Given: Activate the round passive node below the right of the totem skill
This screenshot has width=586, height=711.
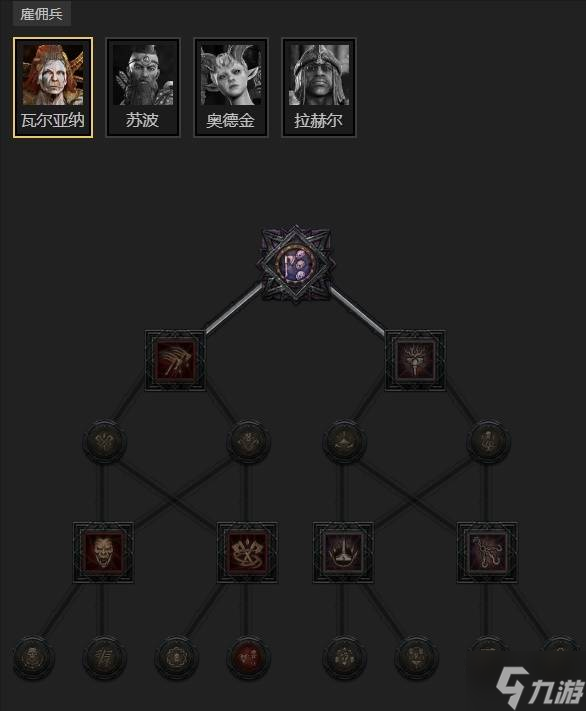Looking at the screenshot, I should (x=488, y=442).
